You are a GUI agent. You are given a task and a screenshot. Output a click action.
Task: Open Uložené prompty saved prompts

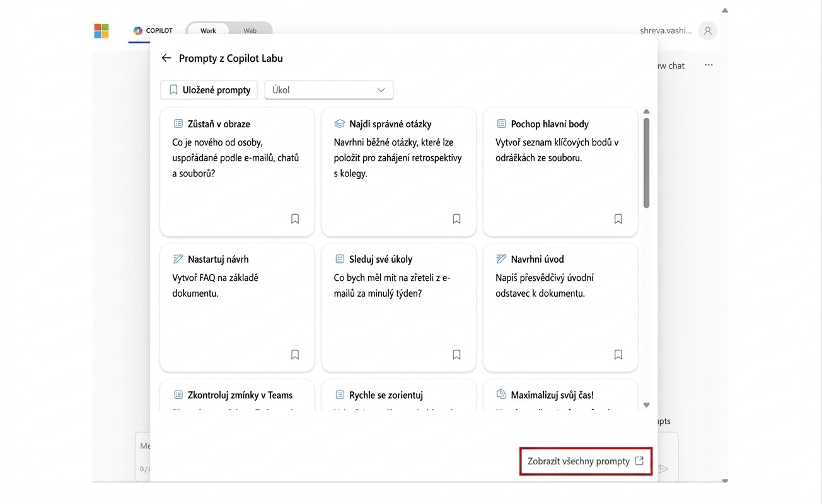click(x=209, y=90)
